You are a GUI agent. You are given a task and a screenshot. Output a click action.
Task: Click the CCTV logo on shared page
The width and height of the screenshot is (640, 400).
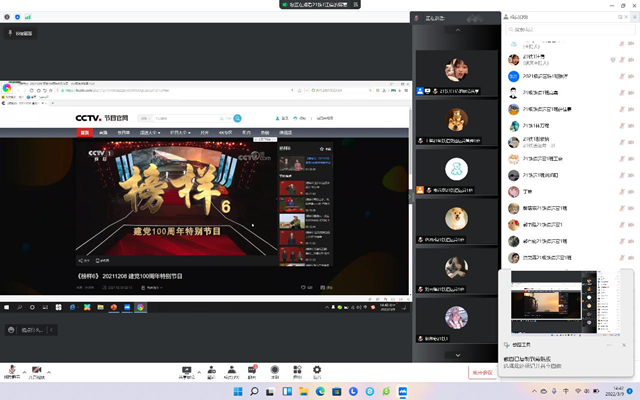102,118
